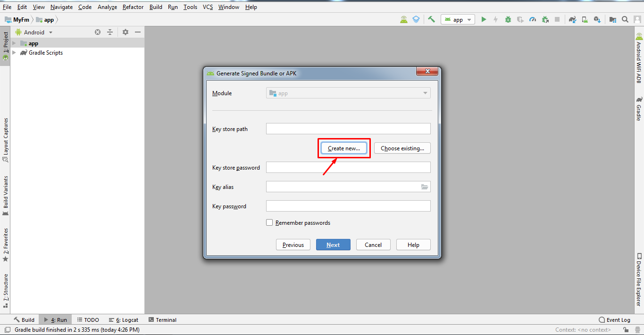Click the Search Everywhere magnifier icon

click(x=625, y=19)
